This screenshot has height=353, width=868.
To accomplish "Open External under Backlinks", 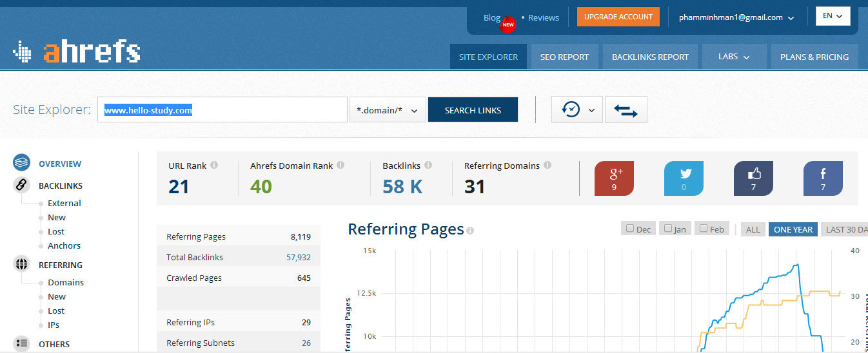I will (64, 203).
